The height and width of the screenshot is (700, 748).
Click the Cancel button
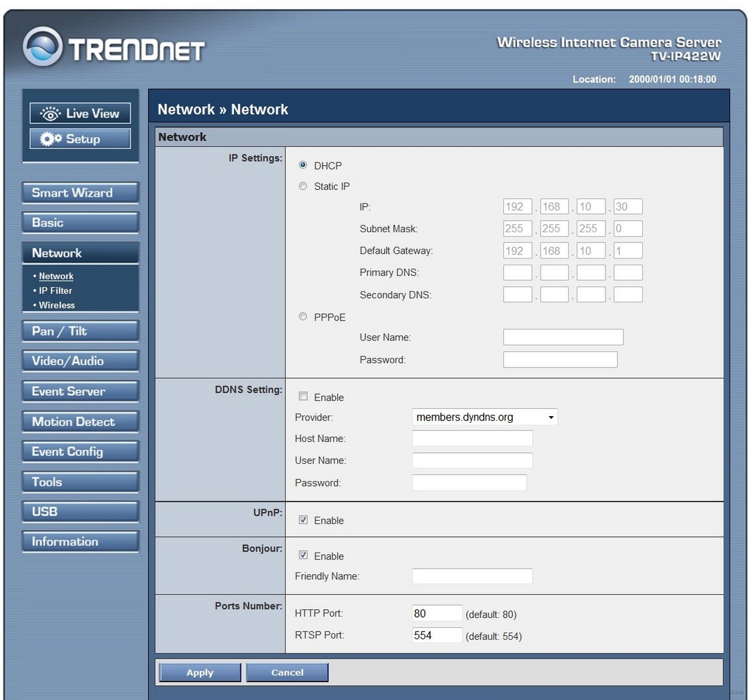pyautogui.click(x=287, y=672)
